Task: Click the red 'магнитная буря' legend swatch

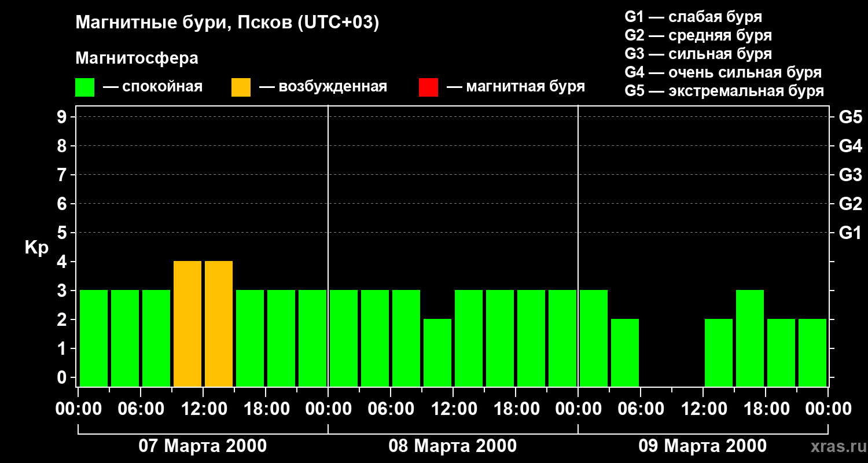Action: [428, 87]
